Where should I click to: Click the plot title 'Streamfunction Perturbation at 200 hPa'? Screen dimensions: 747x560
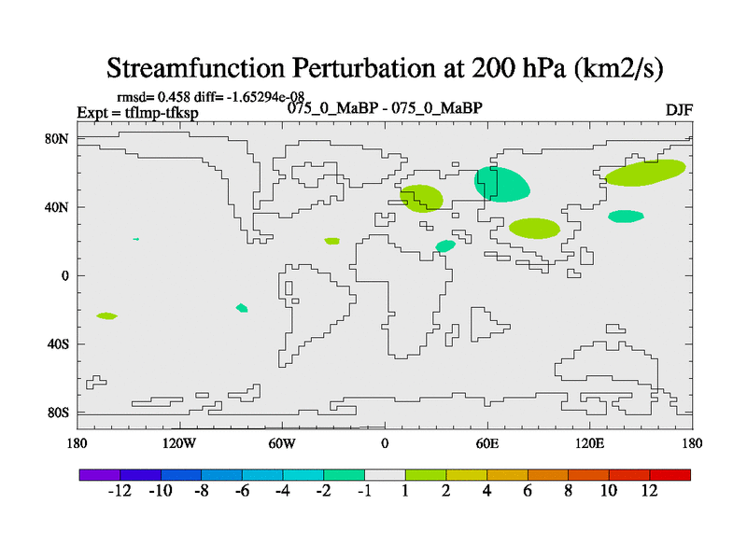[384, 68]
